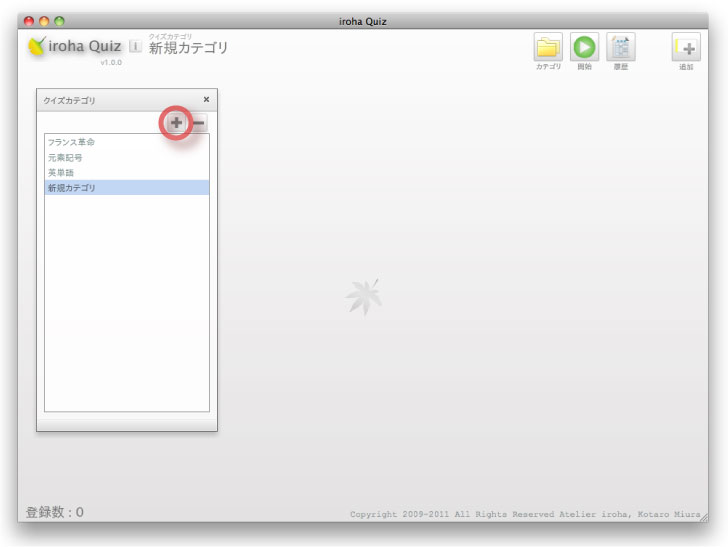
Task: Click the 登録数 count label
Action: (x=55, y=513)
